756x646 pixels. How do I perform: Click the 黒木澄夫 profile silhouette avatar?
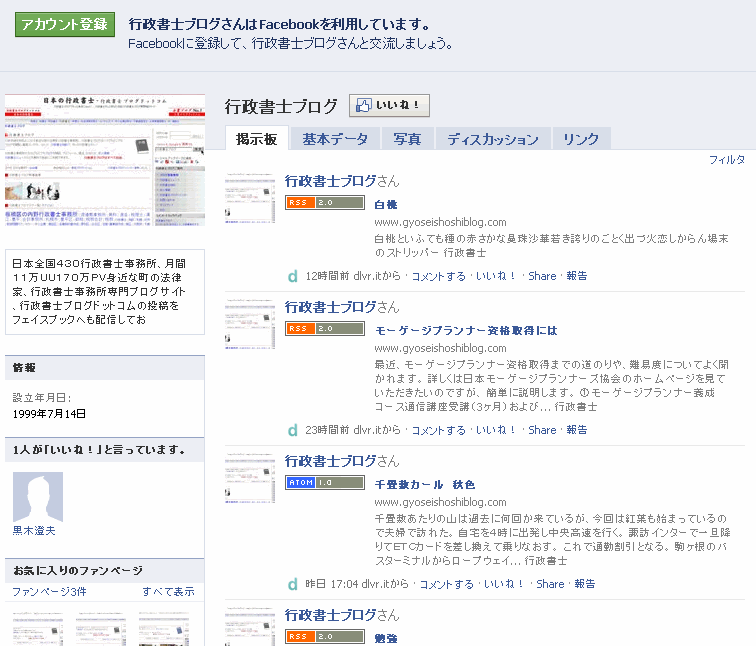click(x=38, y=497)
